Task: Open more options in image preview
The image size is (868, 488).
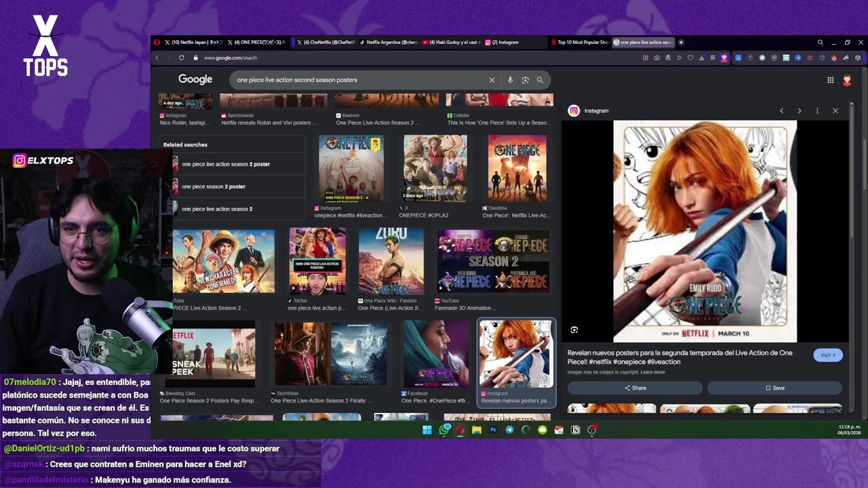Action: tap(817, 110)
